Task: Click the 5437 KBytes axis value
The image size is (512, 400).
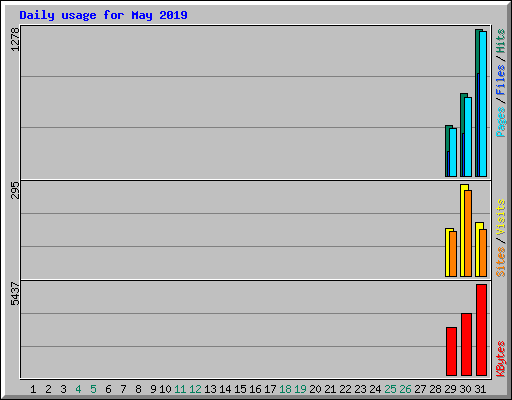Action: point(15,294)
